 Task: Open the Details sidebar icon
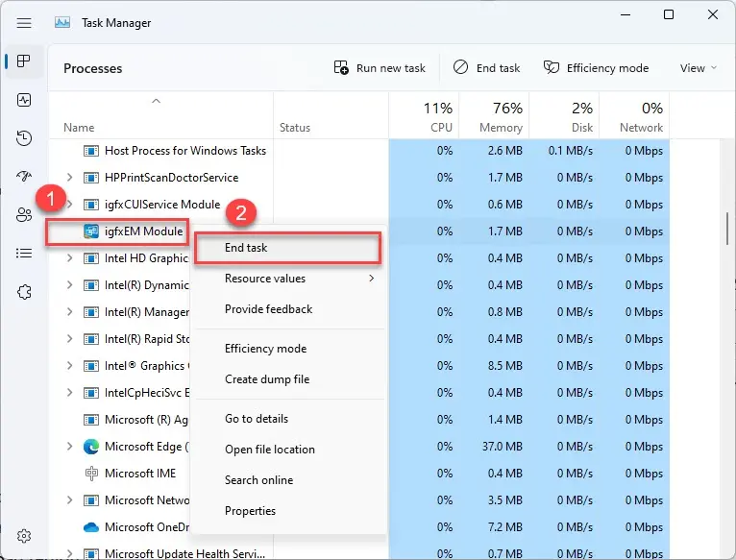pos(25,254)
